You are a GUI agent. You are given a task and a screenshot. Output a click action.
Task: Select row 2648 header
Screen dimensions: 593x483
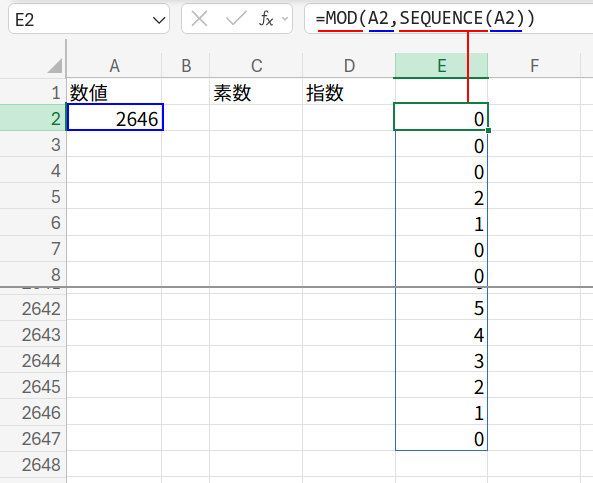coord(33,464)
